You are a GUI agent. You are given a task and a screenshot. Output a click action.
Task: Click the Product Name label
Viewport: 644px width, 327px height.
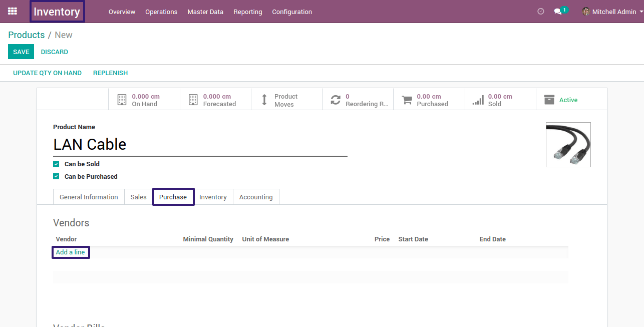[x=74, y=127]
